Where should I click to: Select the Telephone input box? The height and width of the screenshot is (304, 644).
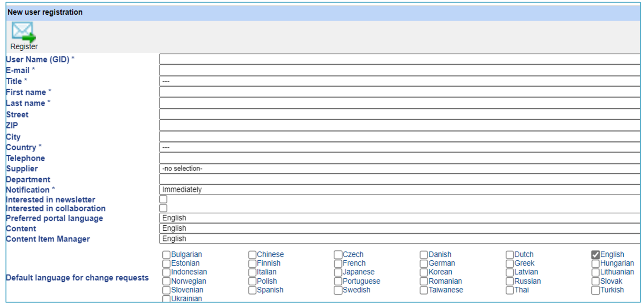tap(399, 158)
